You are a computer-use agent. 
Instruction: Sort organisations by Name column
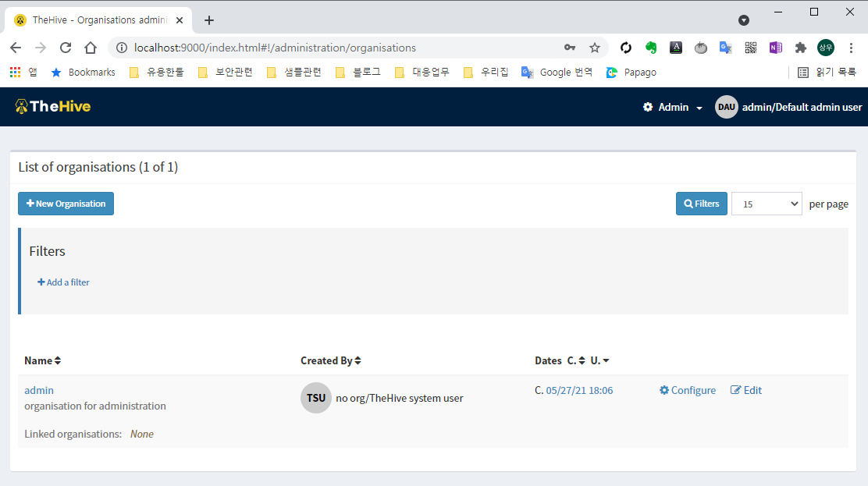43,361
